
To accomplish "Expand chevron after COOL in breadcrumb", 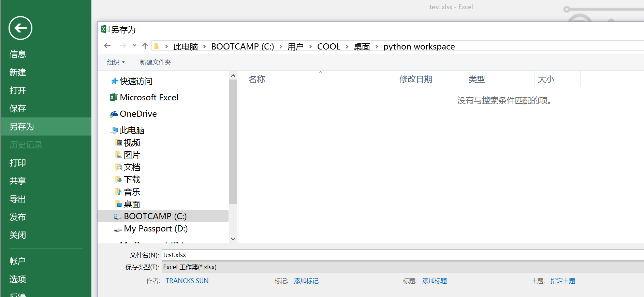I will (x=347, y=47).
